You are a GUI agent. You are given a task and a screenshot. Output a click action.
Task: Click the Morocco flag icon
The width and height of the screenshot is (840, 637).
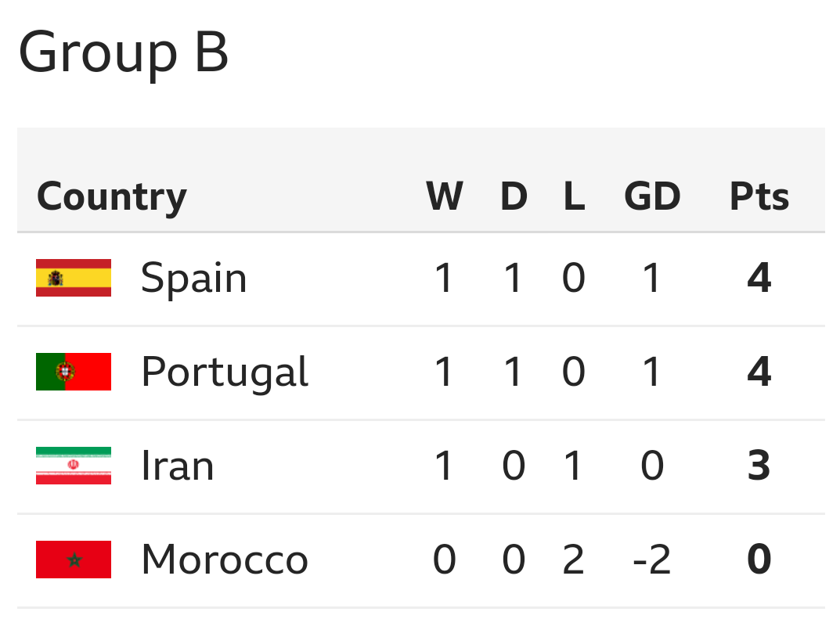pyautogui.click(x=74, y=560)
